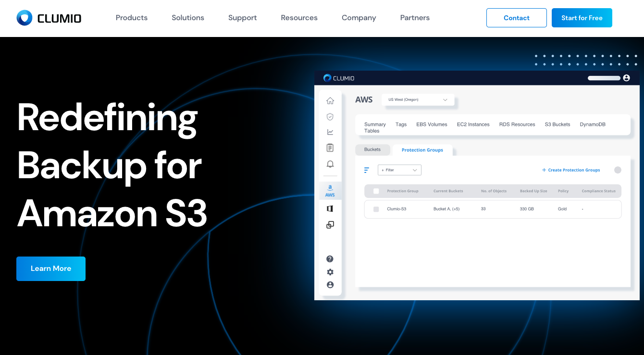Screen dimensions: 644x355
Task: Select the AWS icon in the sidebar
Action: (x=330, y=191)
